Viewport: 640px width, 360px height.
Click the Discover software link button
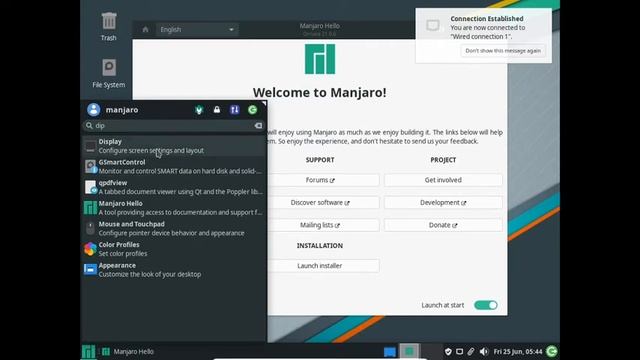320,202
